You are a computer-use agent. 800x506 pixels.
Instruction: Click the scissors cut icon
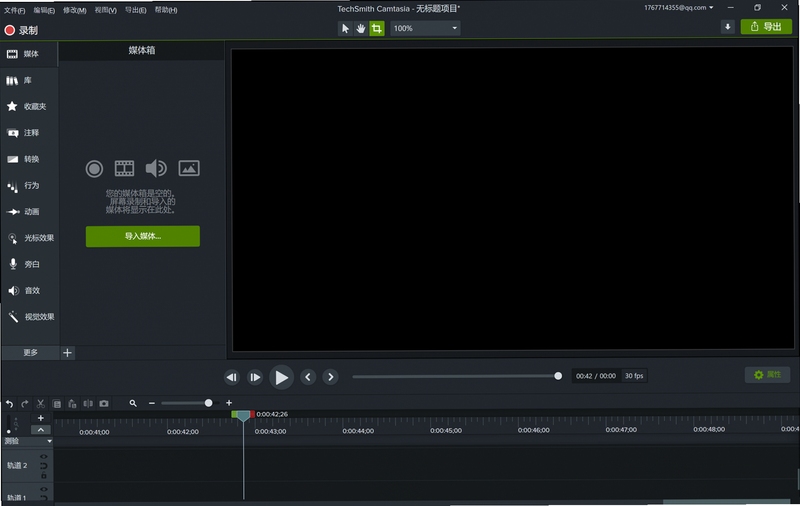click(x=41, y=404)
